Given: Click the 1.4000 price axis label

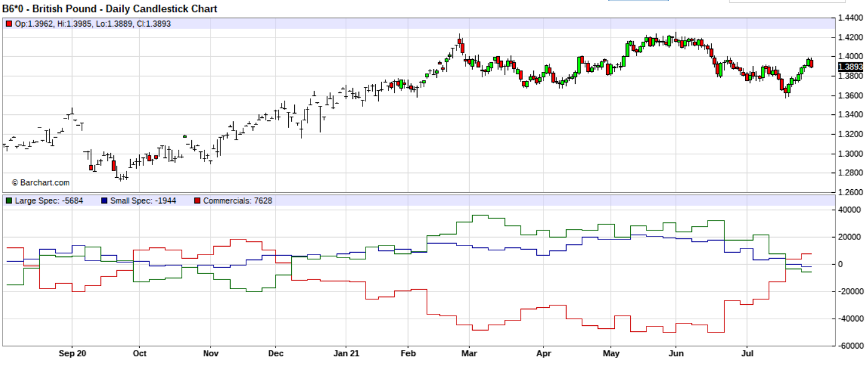Looking at the screenshot, I should pos(850,57).
